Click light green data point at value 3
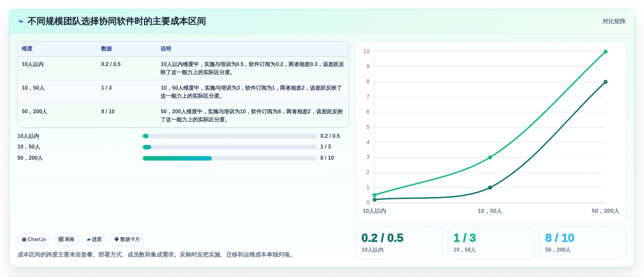Viewport: 644px width, 277px height. (490, 157)
